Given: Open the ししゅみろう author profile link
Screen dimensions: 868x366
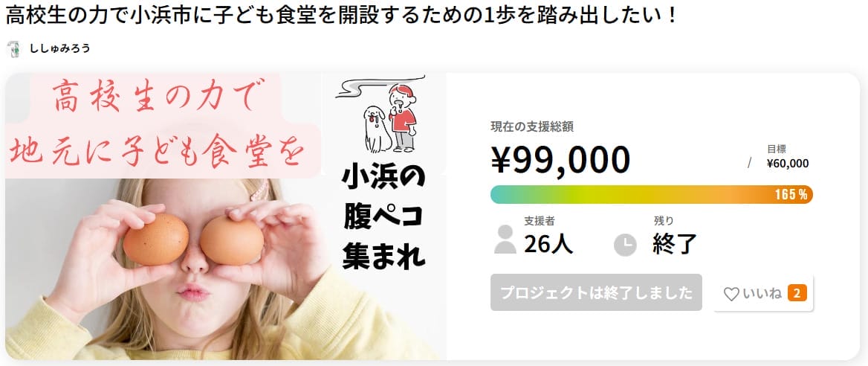Looking at the screenshot, I should coord(59,49).
